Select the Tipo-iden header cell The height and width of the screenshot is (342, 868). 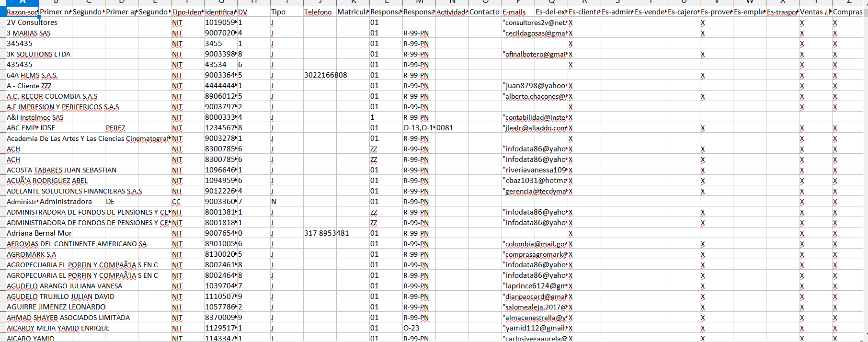tap(187, 12)
